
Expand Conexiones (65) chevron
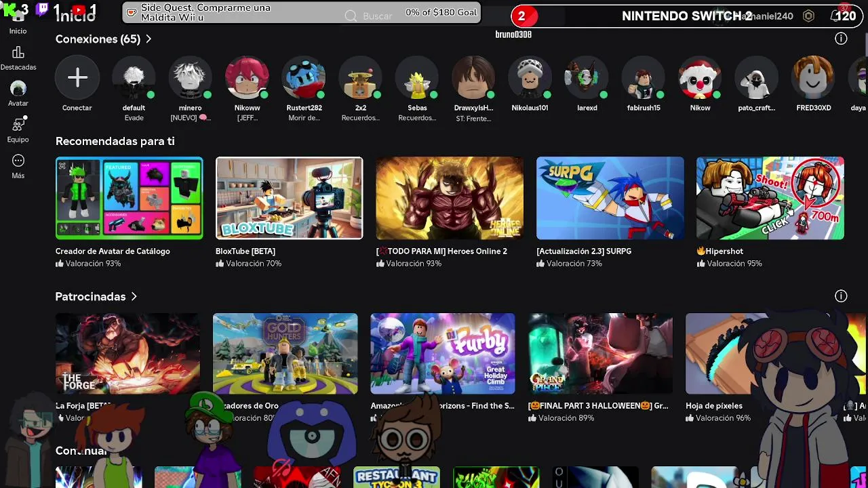[149, 39]
